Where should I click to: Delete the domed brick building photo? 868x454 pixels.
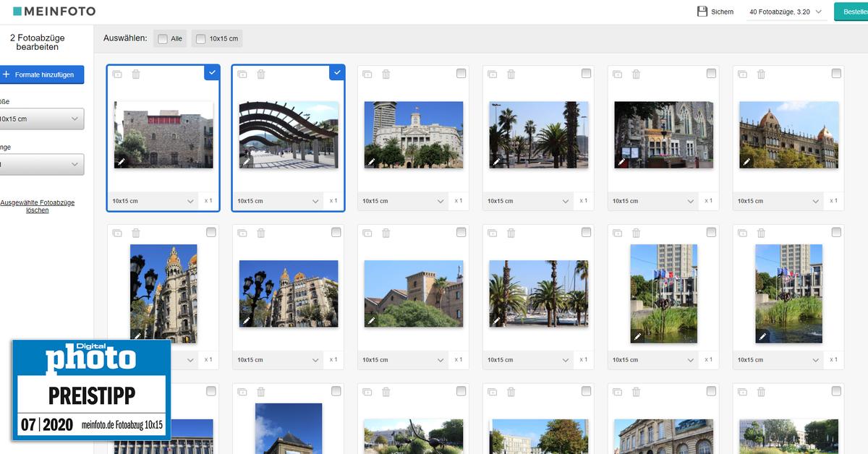762,74
